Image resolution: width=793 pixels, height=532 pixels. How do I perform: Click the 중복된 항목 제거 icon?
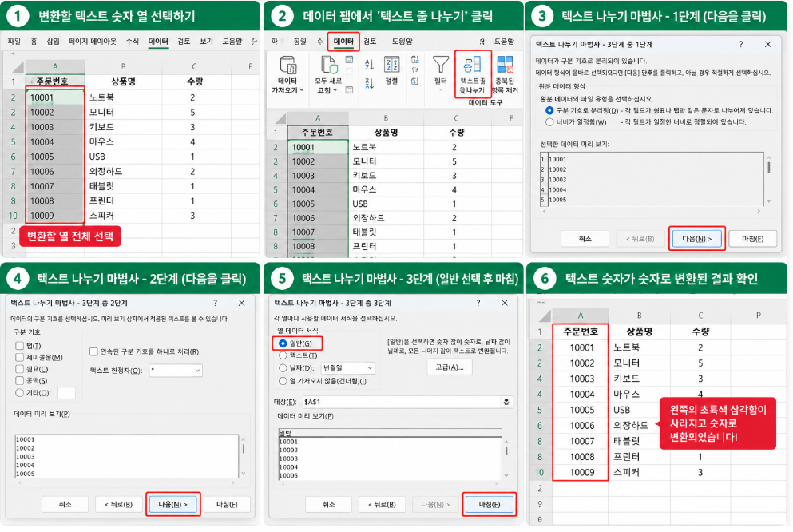[x=505, y=65]
